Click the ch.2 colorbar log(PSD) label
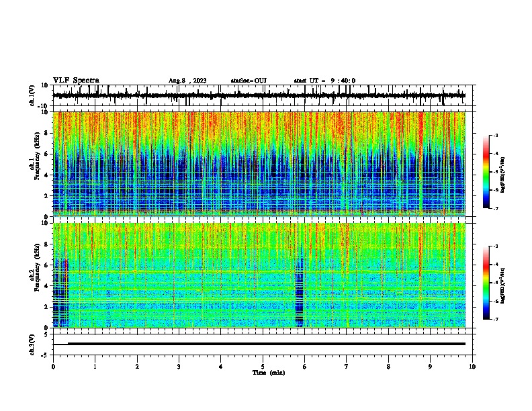This screenshot has height=411, width=532. (503, 285)
